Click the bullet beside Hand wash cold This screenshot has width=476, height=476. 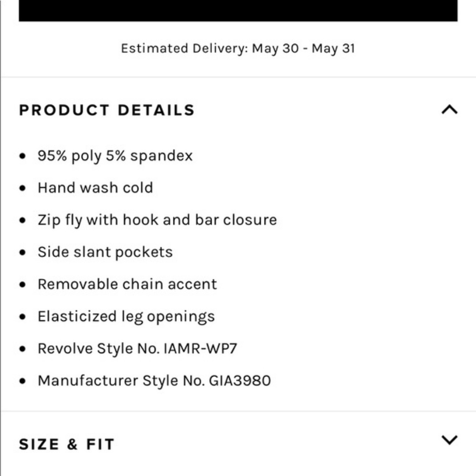(x=23, y=188)
